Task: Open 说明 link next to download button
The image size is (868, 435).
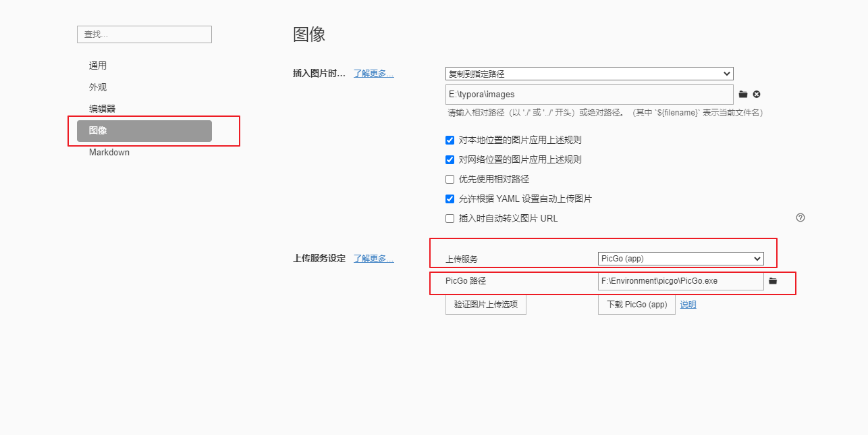Action: [x=688, y=305]
